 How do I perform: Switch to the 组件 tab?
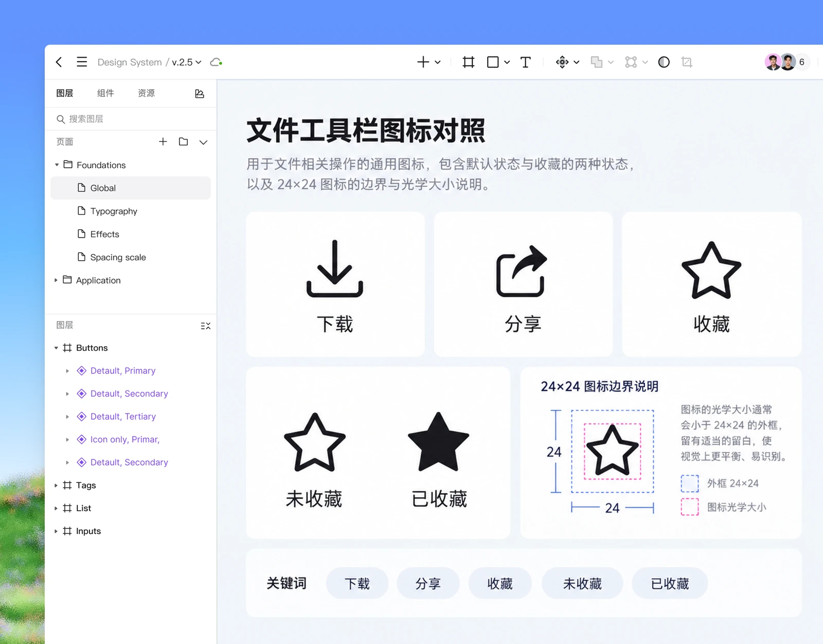pyautogui.click(x=105, y=93)
